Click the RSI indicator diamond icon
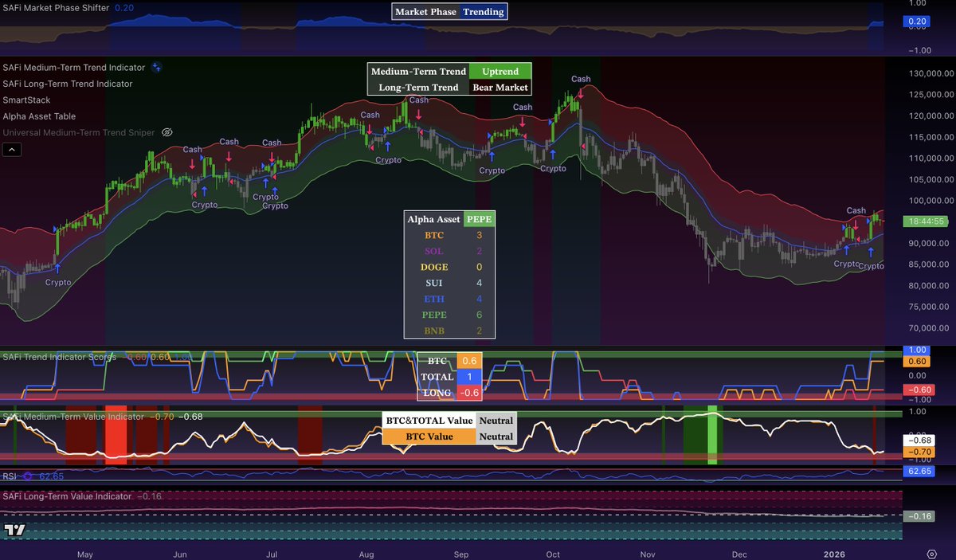Viewport: 956px width, 560px height. tap(28, 476)
